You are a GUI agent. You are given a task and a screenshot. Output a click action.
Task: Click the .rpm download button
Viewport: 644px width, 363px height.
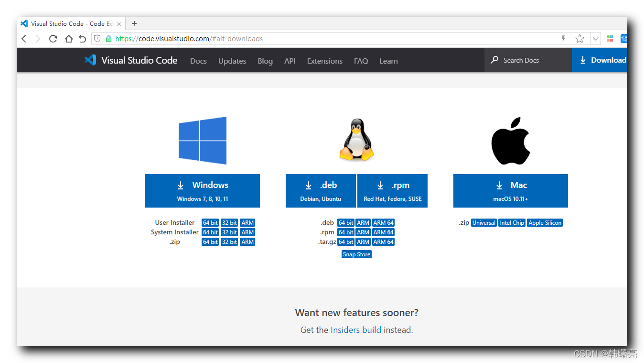click(393, 191)
